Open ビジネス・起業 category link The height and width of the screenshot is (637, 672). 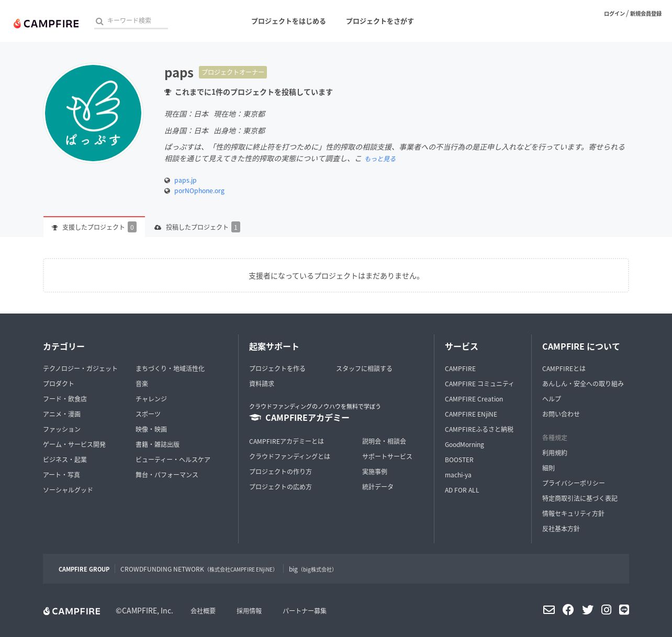[65, 460]
